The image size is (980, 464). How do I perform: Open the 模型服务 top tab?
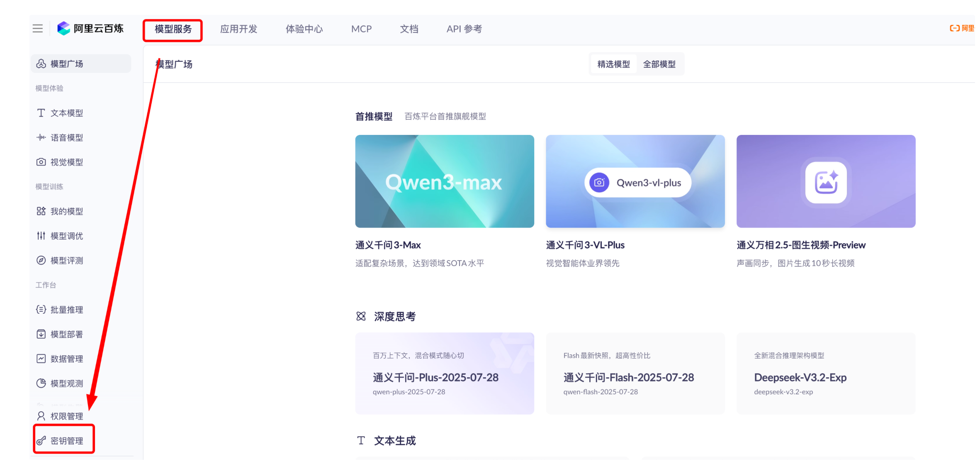pyautogui.click(x=173, y=29)
